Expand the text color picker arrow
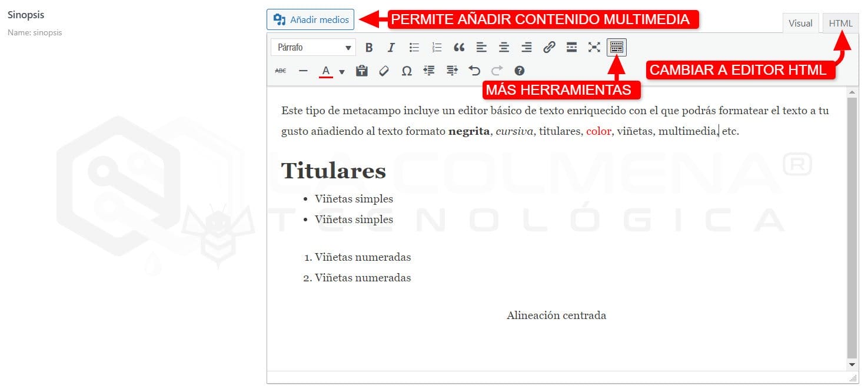Image resolution: width=868 pixels, height=392 pixels. [x=342, y=72]
